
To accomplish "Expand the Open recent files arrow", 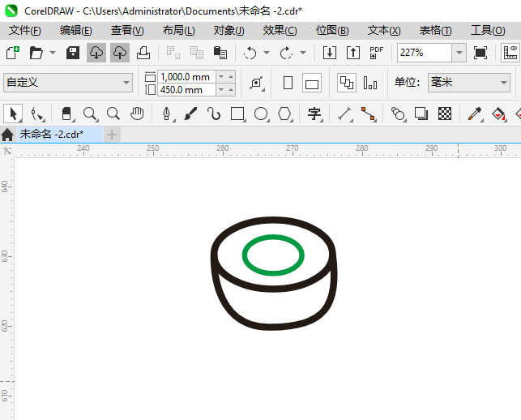I will point(53,53).
